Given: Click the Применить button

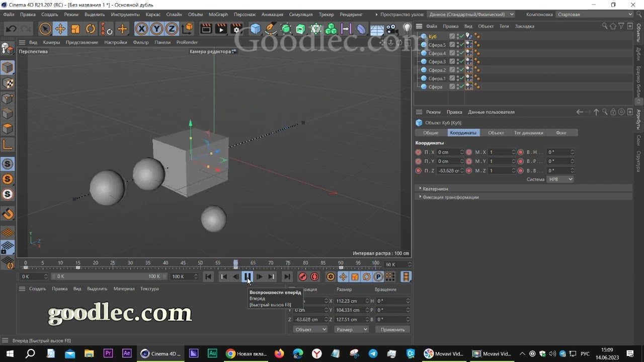Looking at the screenshot, I should [x=392, y=329].
